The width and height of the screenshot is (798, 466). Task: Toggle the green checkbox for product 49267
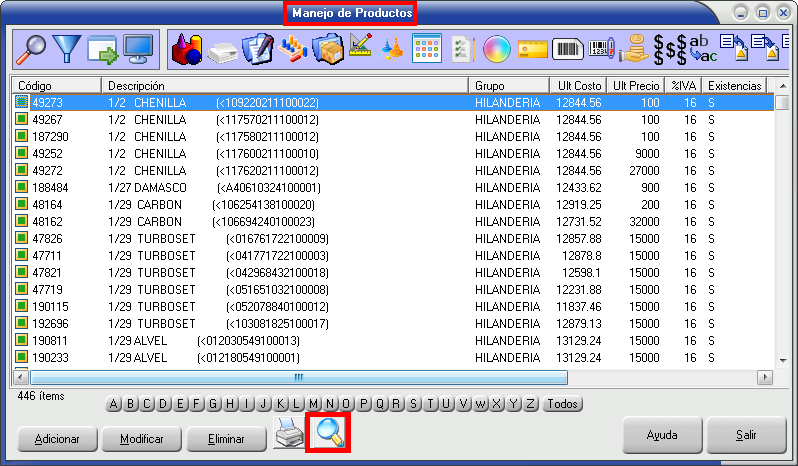tap(22, 120)
